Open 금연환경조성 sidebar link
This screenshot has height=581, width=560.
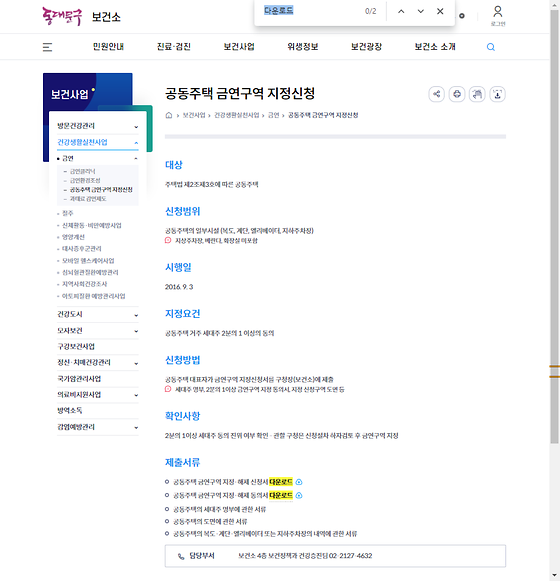pos(85,180)
